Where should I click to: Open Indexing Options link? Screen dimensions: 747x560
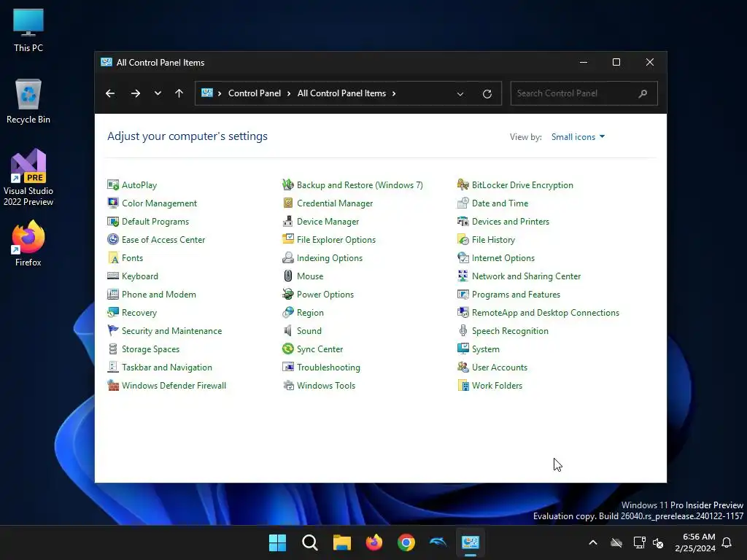point(330,257)
